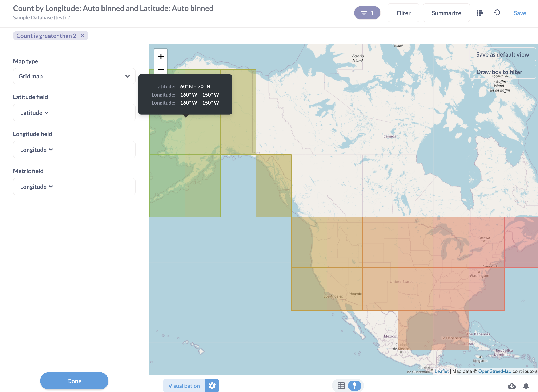The height and width of the screenshot is (392, 538).
Task: Open the filter count badge
Action: pyautogui.click(x=367, y=13)
